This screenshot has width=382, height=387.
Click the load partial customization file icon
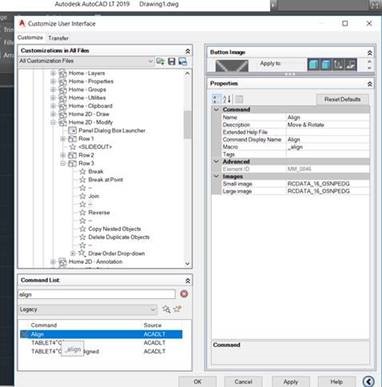(x=160, y=61)
